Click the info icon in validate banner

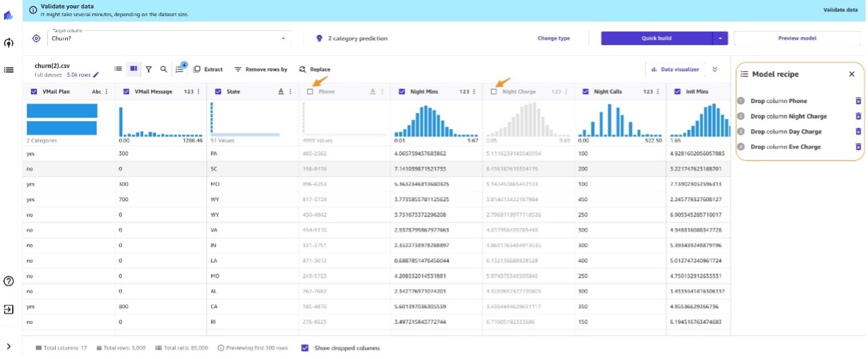pyautogui.click(x=34, y=9)
